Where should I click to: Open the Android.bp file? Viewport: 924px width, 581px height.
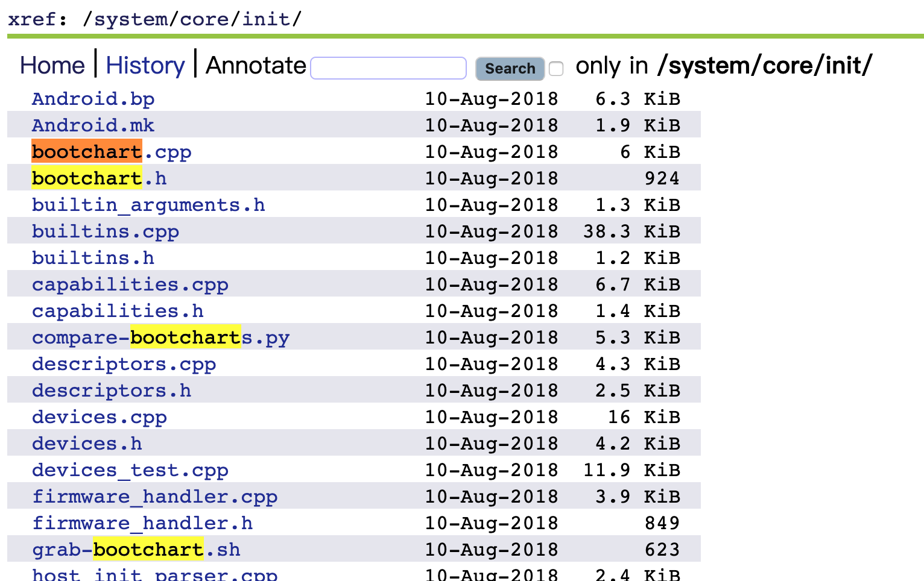93,99
